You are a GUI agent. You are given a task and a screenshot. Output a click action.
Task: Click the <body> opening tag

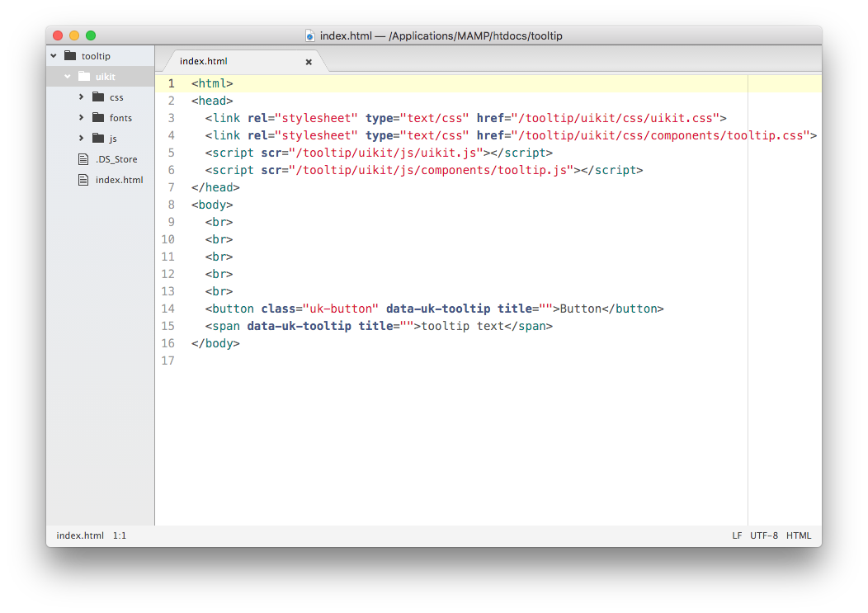(x=212, y=205)
